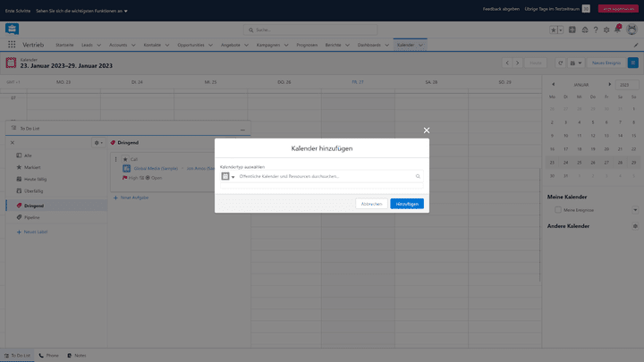Go to next week arrow
This screenshot has width=644, height=362.
pyautogui.click(x=518, y=63)
